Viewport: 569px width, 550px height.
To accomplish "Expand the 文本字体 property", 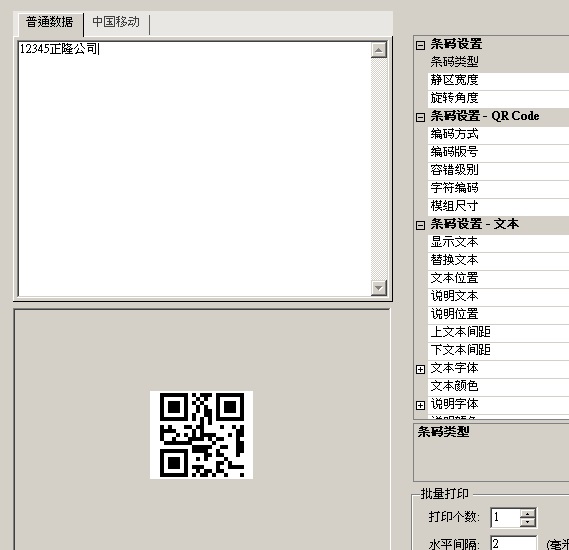I will click(x=420, y=369).
